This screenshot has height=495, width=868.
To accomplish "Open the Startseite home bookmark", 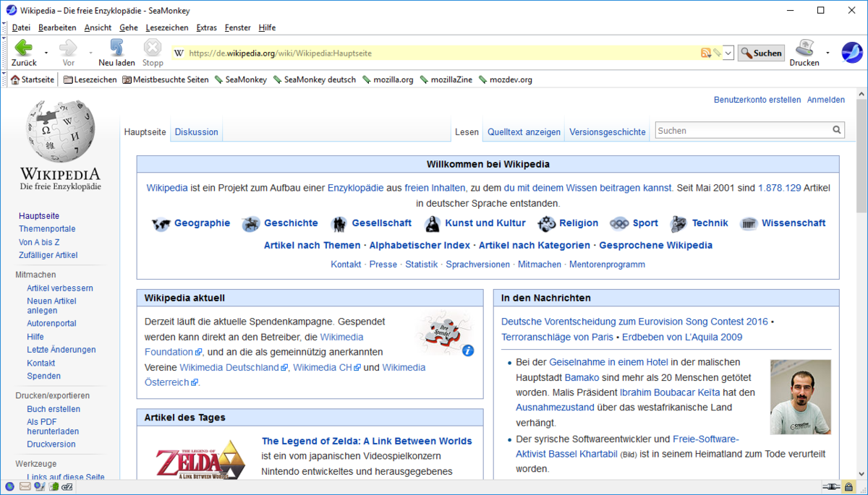I will 33,79.
